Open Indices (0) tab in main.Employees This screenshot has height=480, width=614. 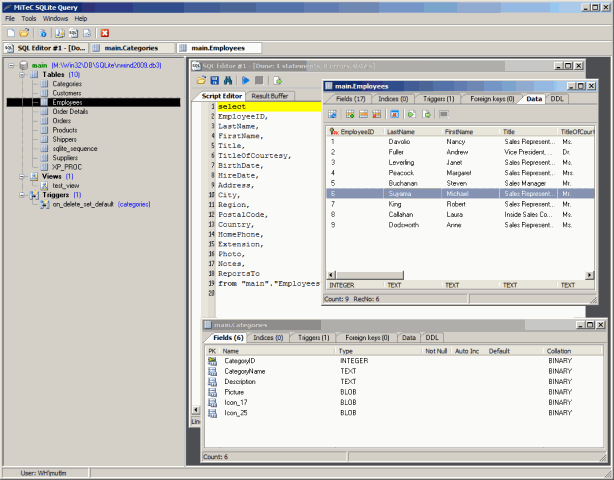393,99
